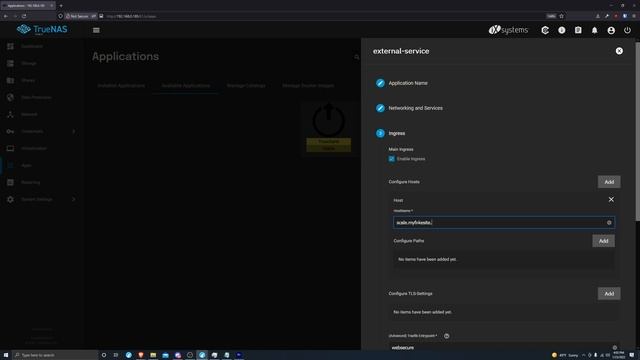Open the task manager clipboard icon
This screenshot has height=360, width=640.
(x=578, y=30)
